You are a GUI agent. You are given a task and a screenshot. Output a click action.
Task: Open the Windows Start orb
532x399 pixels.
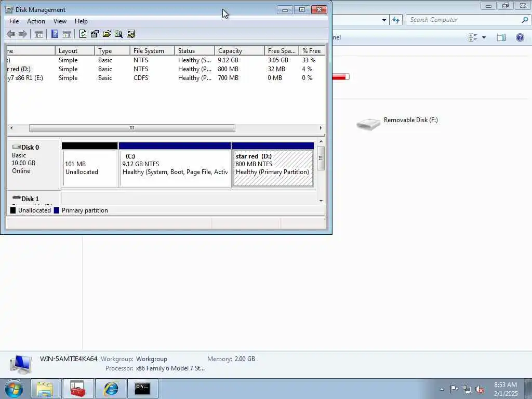[x=14, y=389]
